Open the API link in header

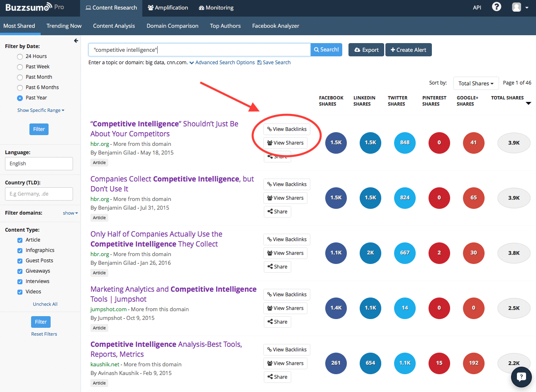point(477,7)
